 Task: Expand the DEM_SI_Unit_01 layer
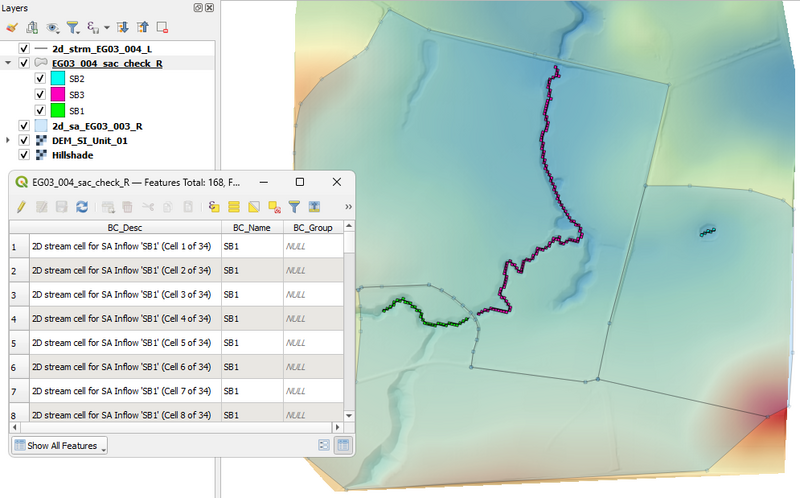coord(9,141)
